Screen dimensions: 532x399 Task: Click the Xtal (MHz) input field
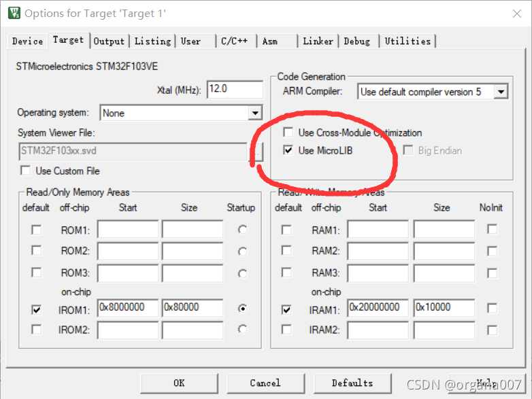235,90
